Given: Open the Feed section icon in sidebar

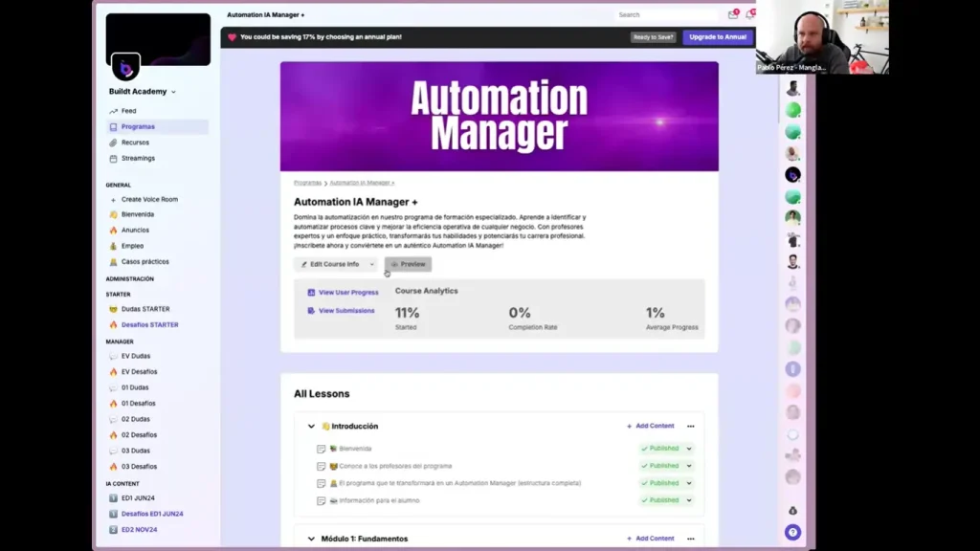Looking at the screenshot, I should click(114, 111).
